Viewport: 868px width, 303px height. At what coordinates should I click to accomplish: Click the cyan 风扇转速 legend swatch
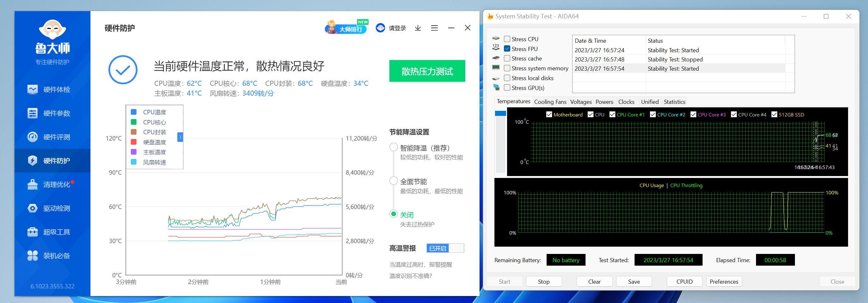133,162
